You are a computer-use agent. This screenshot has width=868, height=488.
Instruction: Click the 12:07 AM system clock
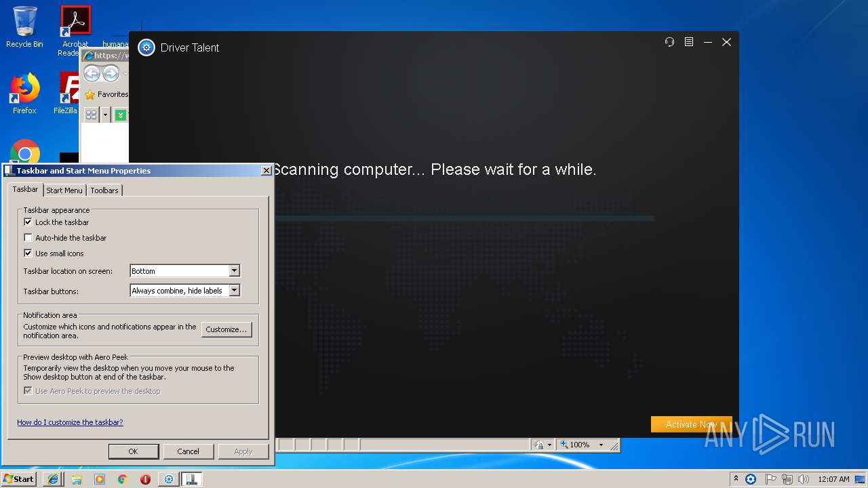[833, 479]
